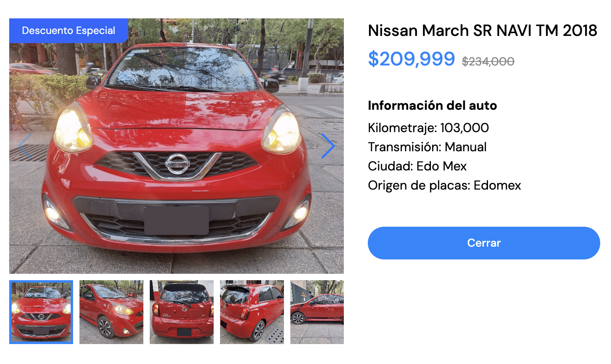
Task: Click the blurred license plate in main photo
Action: 176,220
